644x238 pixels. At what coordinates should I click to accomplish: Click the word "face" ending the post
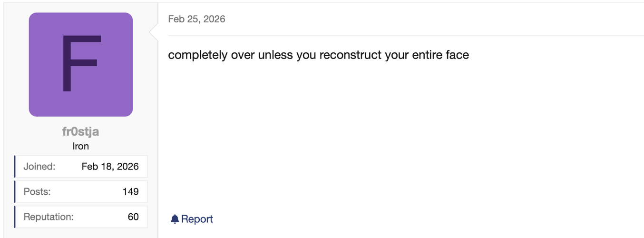(457, 55)
